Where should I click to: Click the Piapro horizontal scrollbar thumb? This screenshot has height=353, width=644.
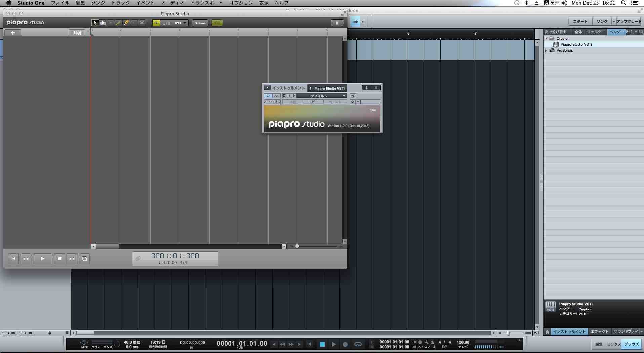pos(107,246)
